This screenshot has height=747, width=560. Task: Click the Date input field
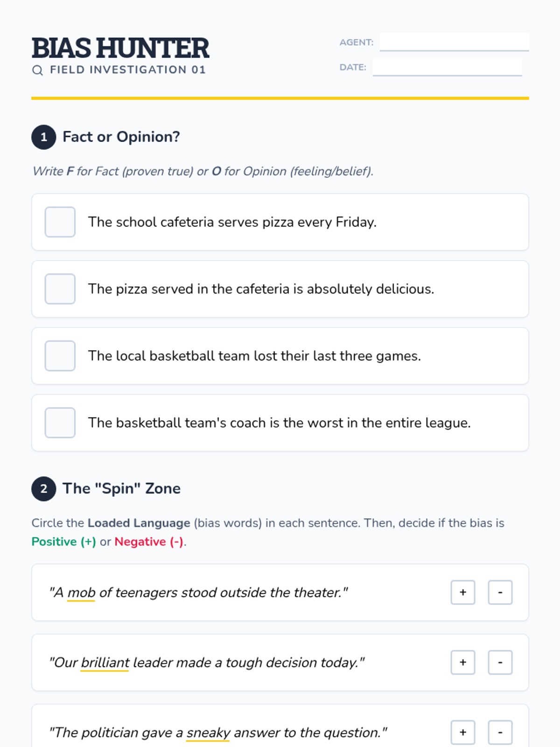[447, 67]
